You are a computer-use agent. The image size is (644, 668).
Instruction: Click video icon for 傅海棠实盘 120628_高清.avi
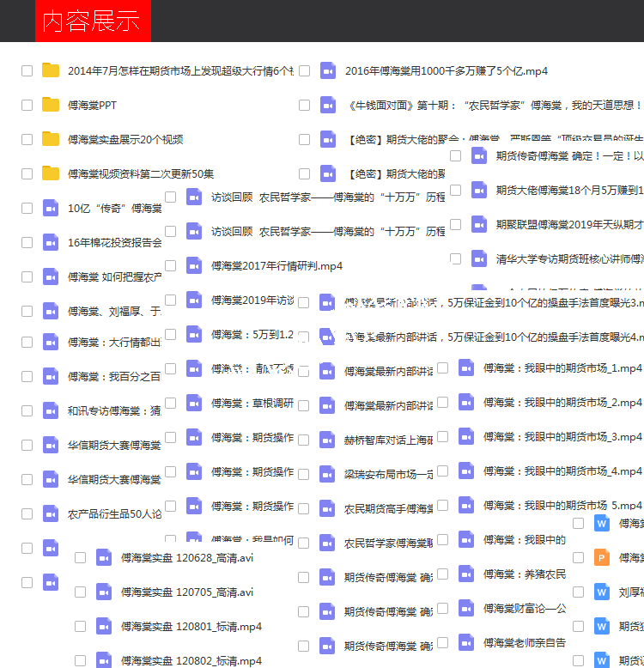point(104,557)
